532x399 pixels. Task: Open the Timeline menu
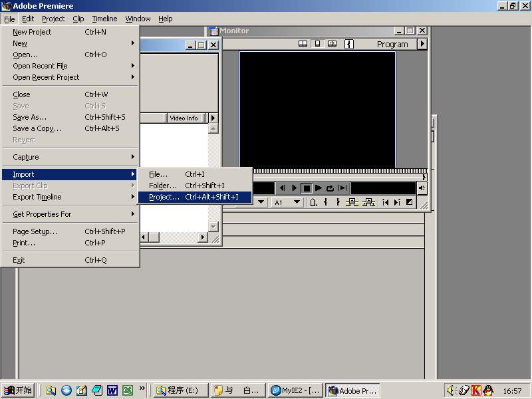[104, 19]
